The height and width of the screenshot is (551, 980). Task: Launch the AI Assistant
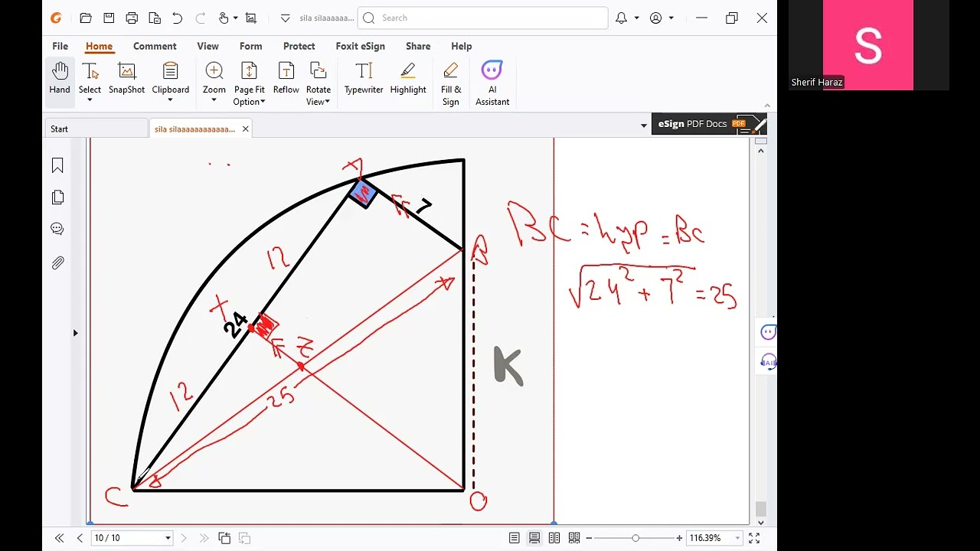click(x=492, y=83)
